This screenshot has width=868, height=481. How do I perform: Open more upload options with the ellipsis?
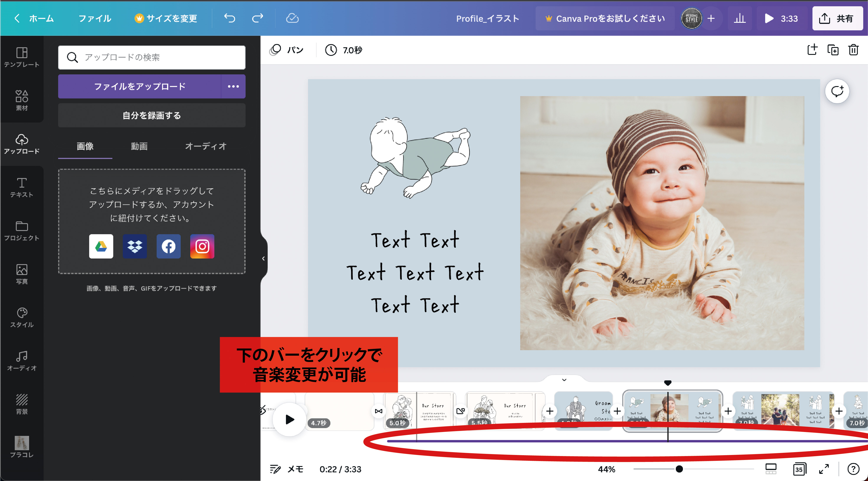pyautogui.click(x=233, y=87)
